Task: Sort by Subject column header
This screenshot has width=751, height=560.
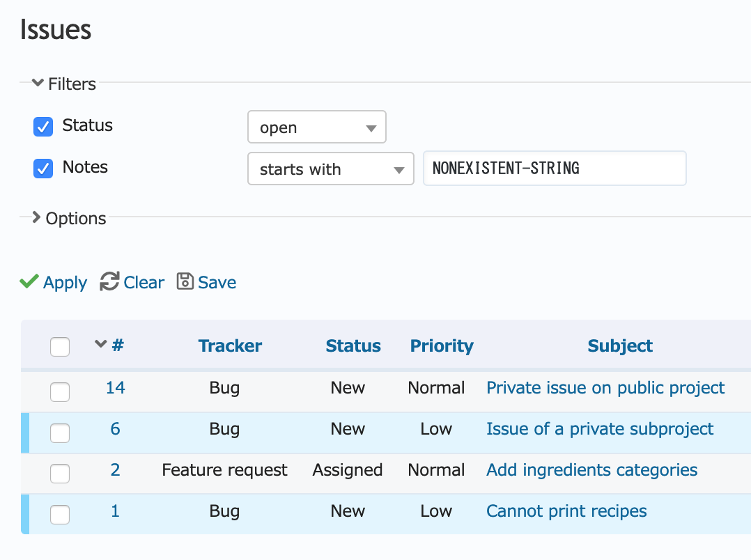Action: coord(619,346)
